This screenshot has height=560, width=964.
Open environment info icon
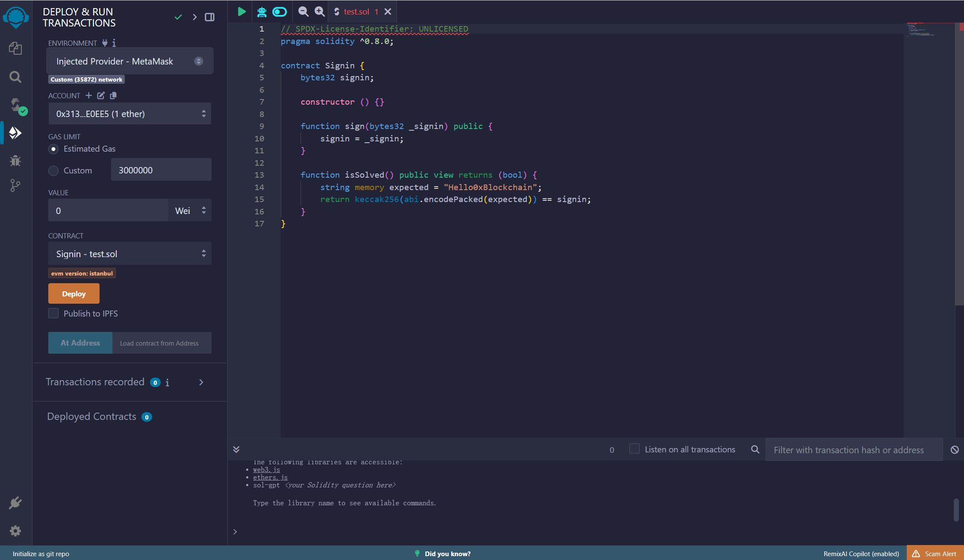click(x=114, y=43)
